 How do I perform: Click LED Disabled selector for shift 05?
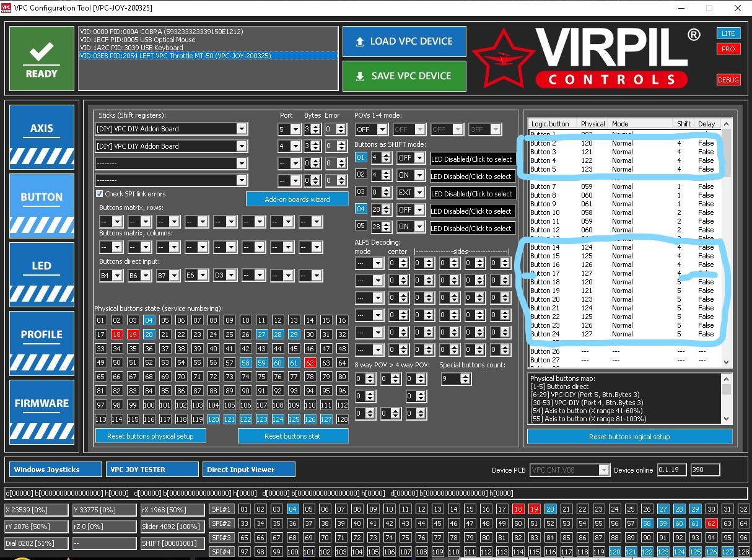tap(472, 228)
